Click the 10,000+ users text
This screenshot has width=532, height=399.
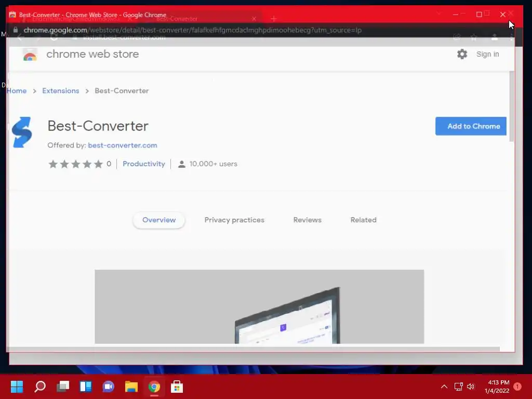point(213,164)
